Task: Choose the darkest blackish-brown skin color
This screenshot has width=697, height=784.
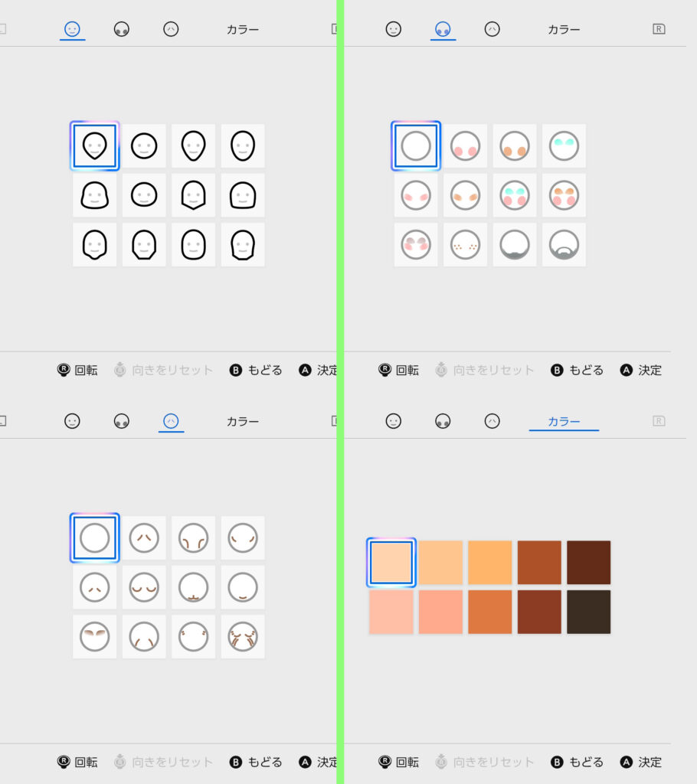Action: click(588, 612)
